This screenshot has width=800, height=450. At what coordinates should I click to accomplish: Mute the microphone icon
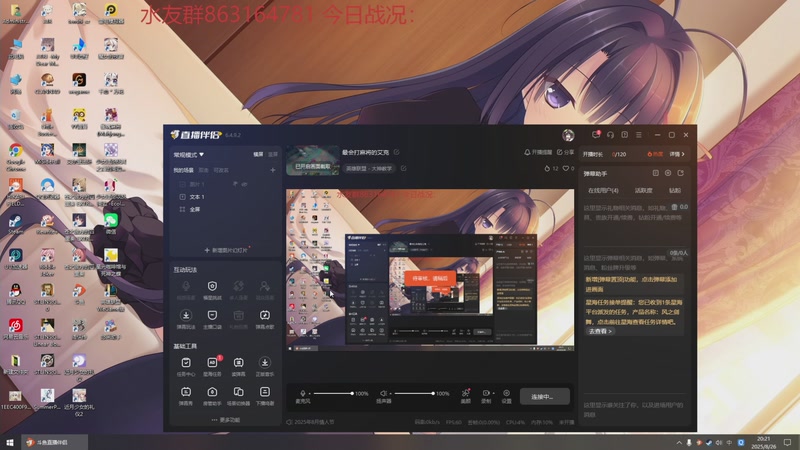303,393
